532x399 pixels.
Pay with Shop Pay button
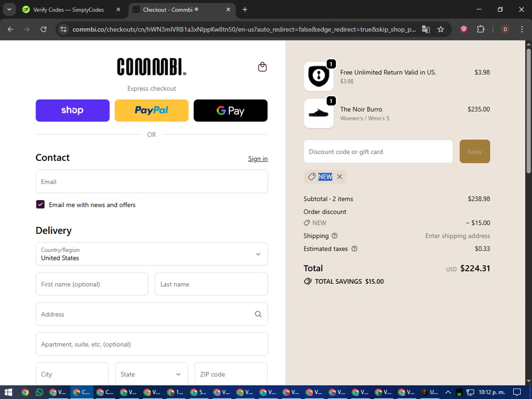pos(73,110)
